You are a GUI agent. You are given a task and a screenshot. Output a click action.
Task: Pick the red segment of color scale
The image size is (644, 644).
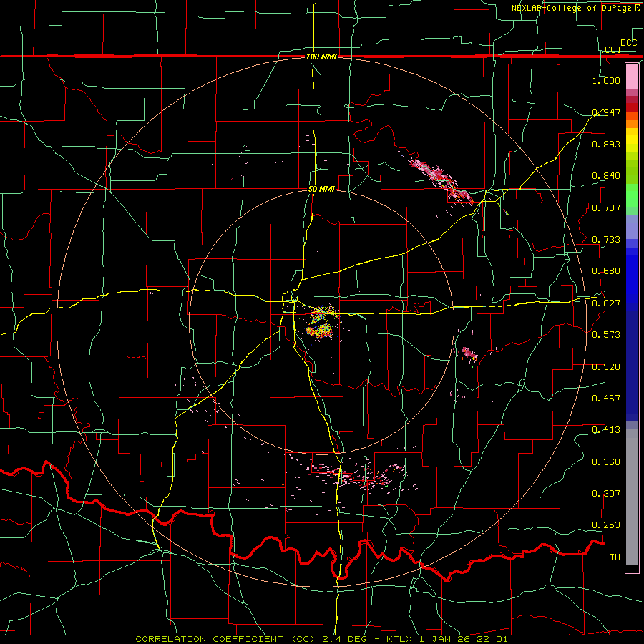click(x=632, y=107)
